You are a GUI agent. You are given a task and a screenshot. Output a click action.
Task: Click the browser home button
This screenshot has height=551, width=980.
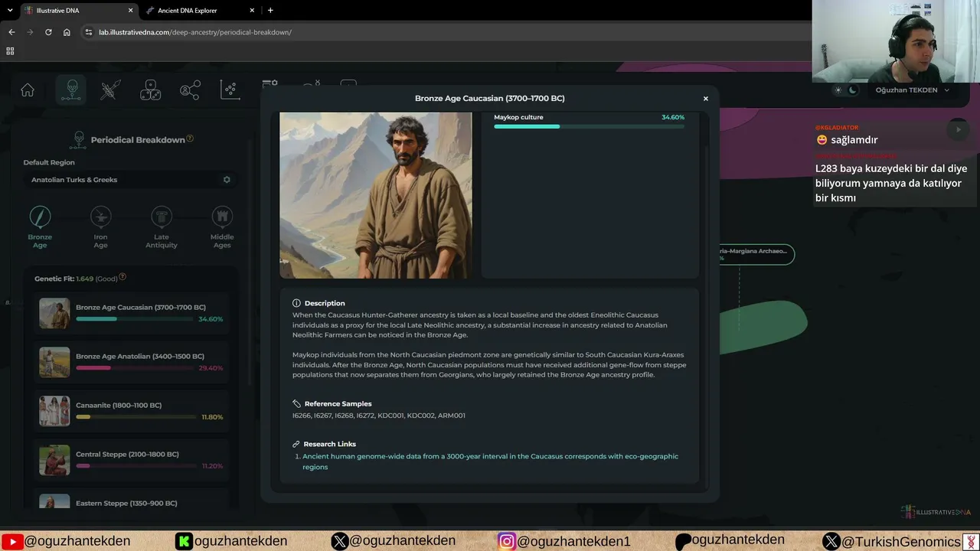pos(67,32)
